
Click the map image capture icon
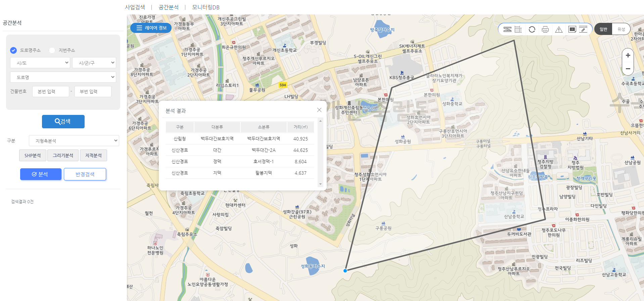click(x=572, y=30)
